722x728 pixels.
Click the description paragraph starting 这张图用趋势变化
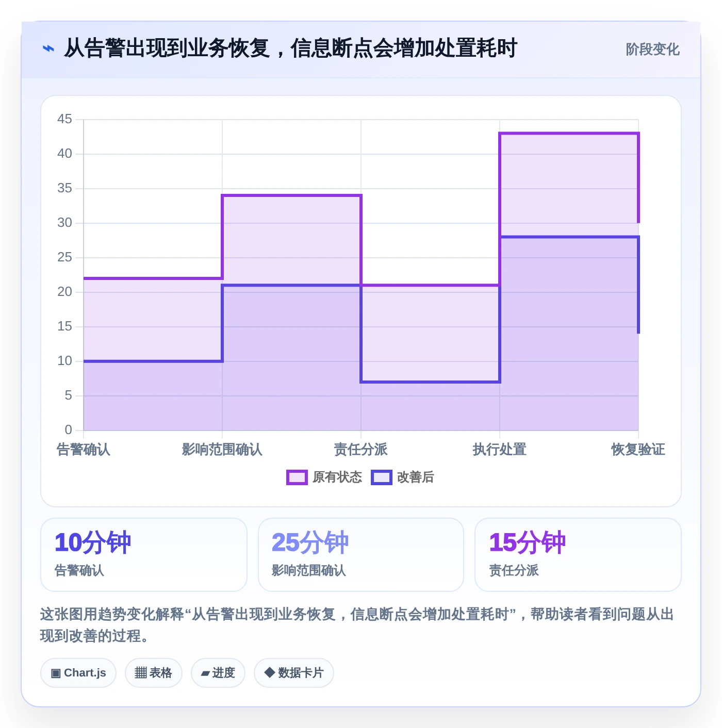(357, 625)
